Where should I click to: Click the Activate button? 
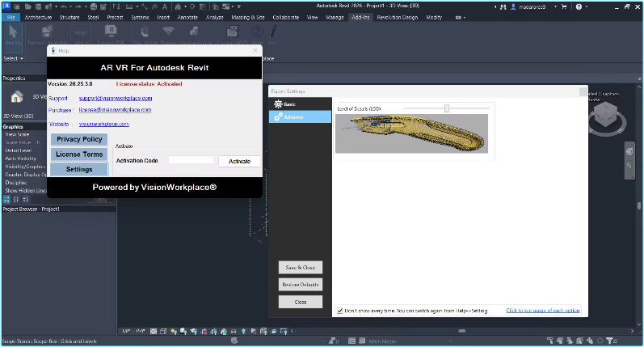tap(239, 161)
